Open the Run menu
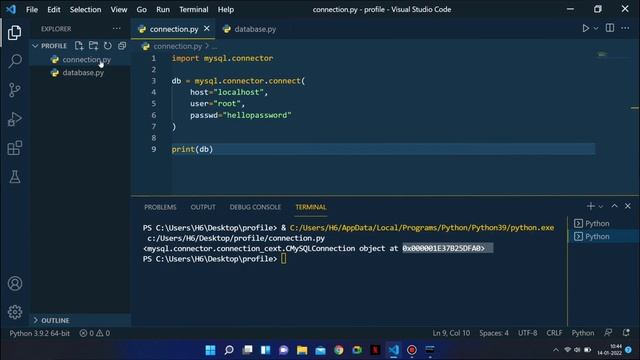This screenshot has height=360, width=640. (x=163, y=9)
